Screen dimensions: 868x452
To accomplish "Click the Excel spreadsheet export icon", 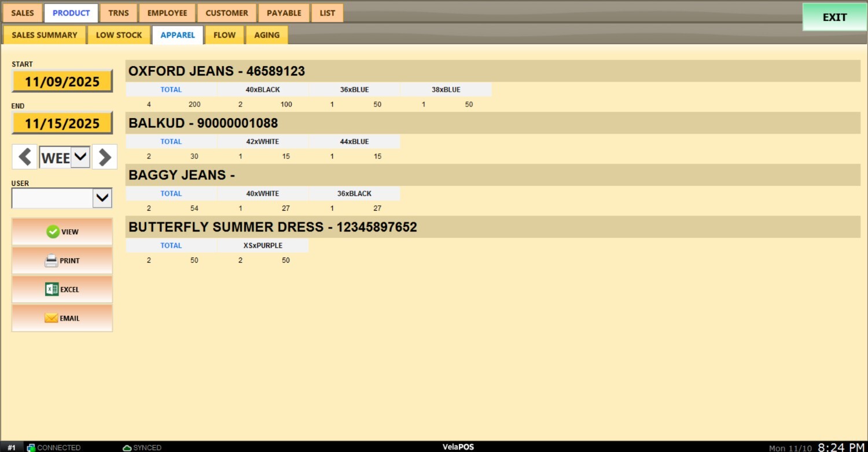I will click(x=52, y=289).
